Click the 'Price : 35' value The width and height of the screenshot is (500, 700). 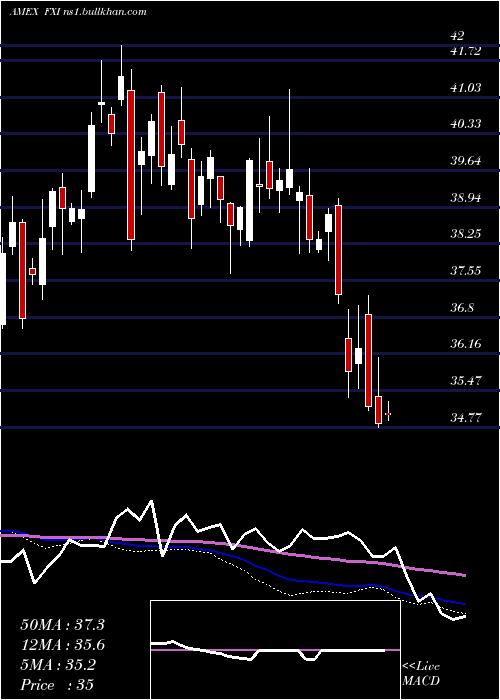pos(57,685)
